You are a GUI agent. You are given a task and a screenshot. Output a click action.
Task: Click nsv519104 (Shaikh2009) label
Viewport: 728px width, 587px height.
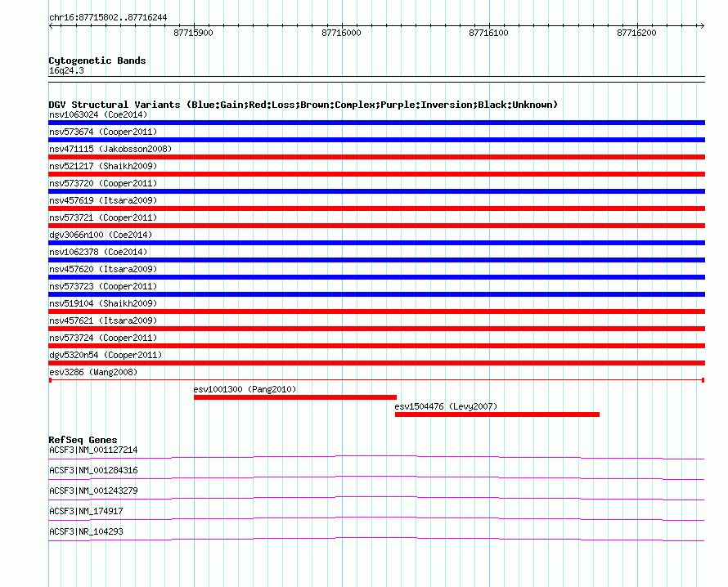(103, 303)
